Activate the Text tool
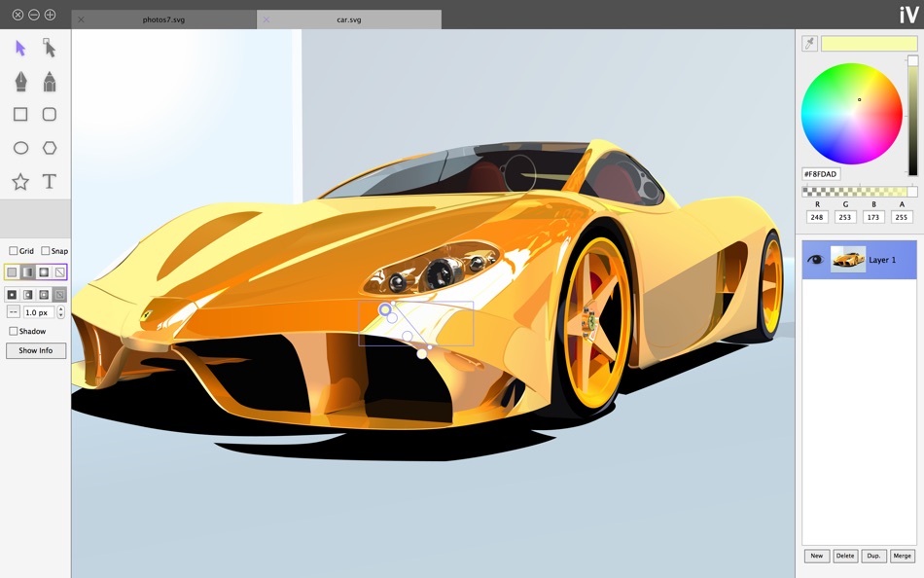The height and width of the screenshot is (578, 924). pos(50,182)
